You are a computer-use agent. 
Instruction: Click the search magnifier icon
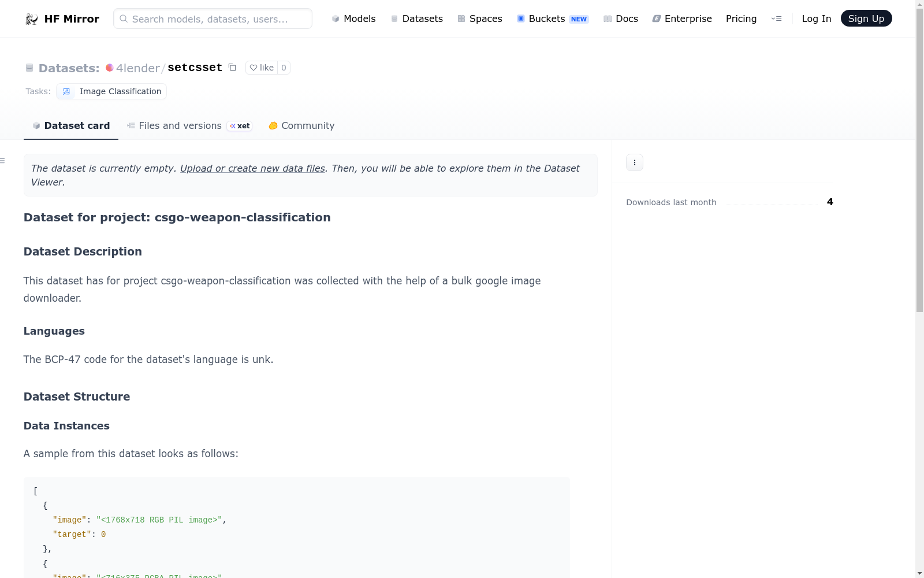[x=124, y=18]
